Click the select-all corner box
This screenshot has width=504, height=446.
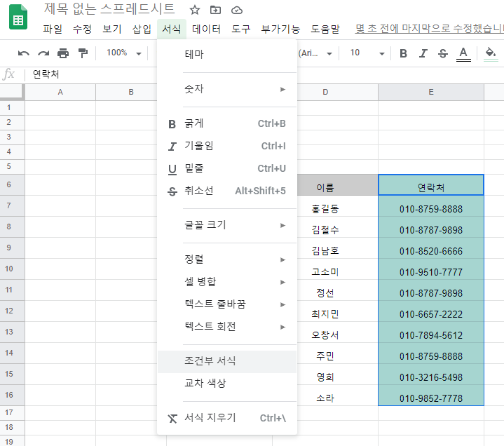click(12, 92)
